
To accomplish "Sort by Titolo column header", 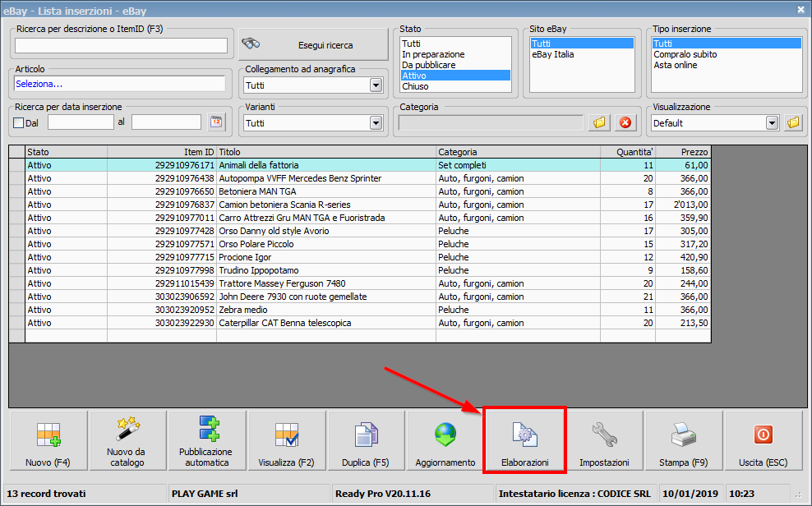I will 326,152.
